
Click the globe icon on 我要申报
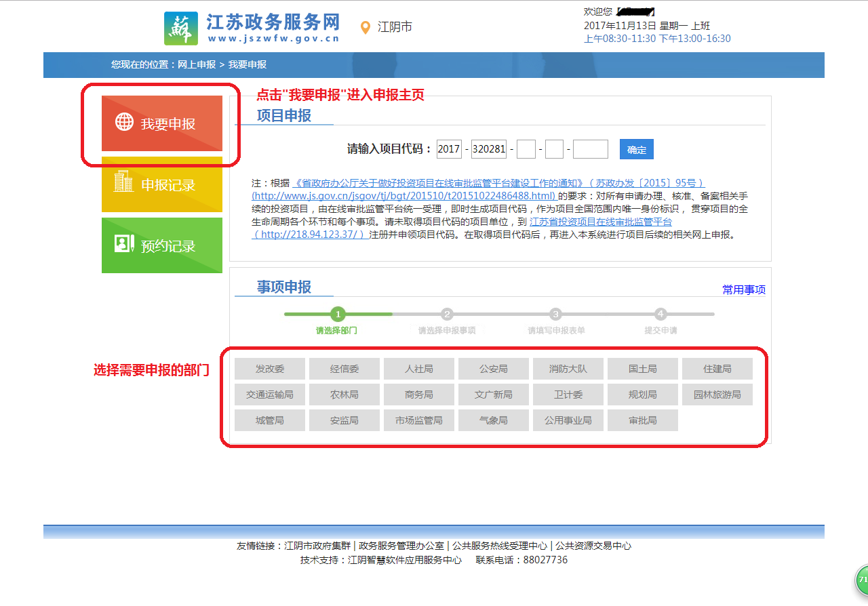coord(124,122)
